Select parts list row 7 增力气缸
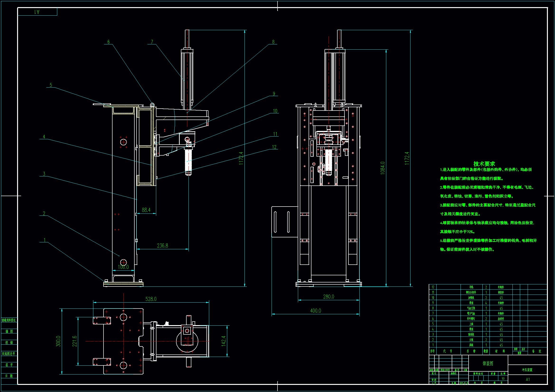The image size is (555, 392). (471, 314)
